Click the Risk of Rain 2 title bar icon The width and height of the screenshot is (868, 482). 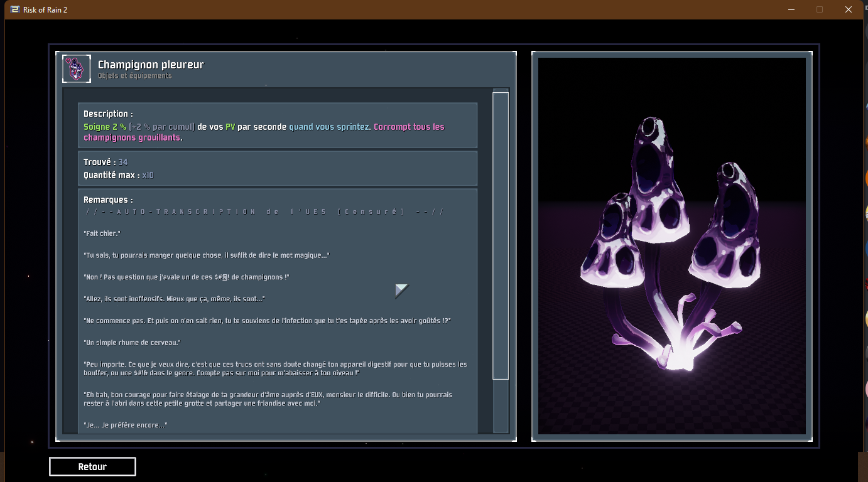tap(15, 9)
